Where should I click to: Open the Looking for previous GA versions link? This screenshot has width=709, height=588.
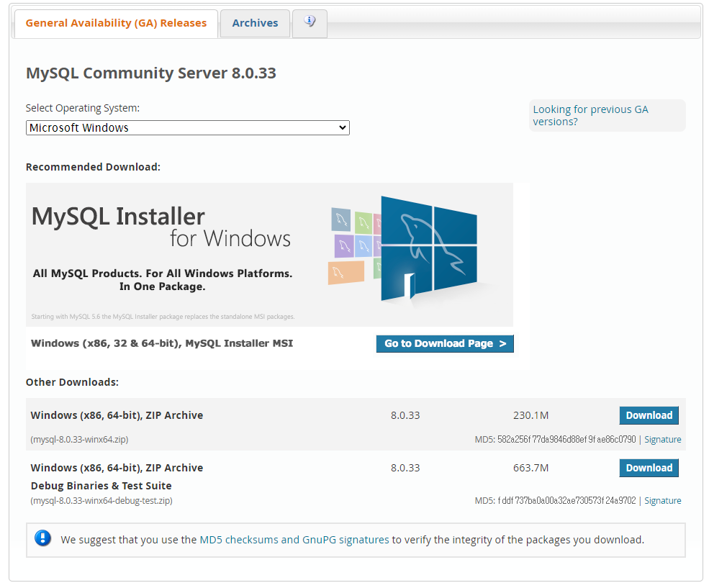pyautogui.click(x=590, y=115)
